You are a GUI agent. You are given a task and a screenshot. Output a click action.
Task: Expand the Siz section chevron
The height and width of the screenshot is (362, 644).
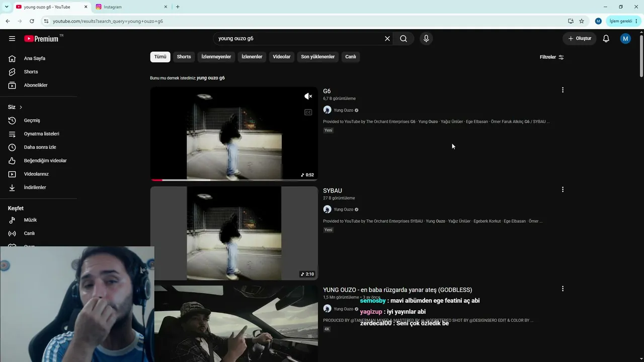point(21,107)
